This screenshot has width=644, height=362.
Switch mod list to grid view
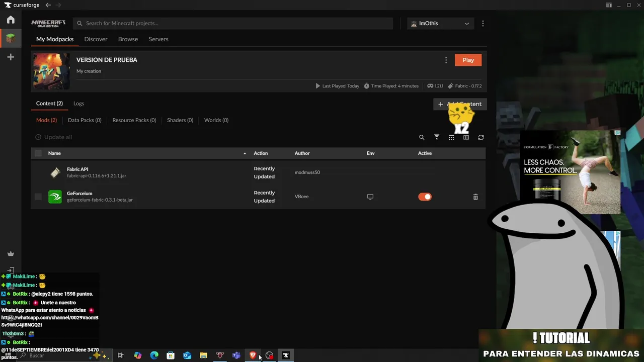[x=451, y=137]
